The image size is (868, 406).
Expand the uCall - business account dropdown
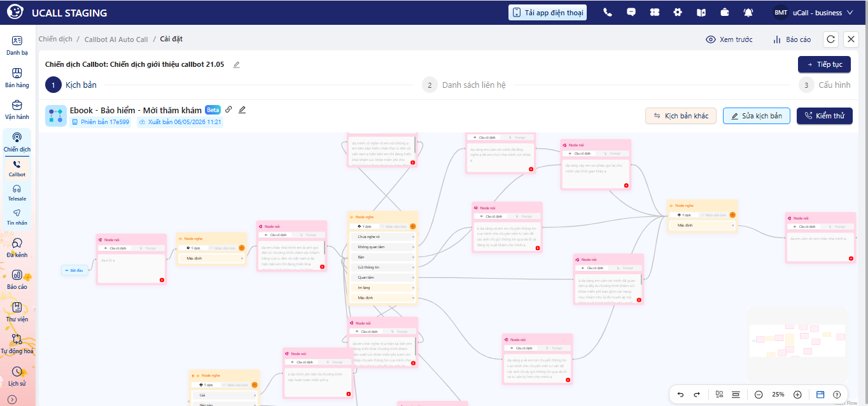click(x=813, y=12)
